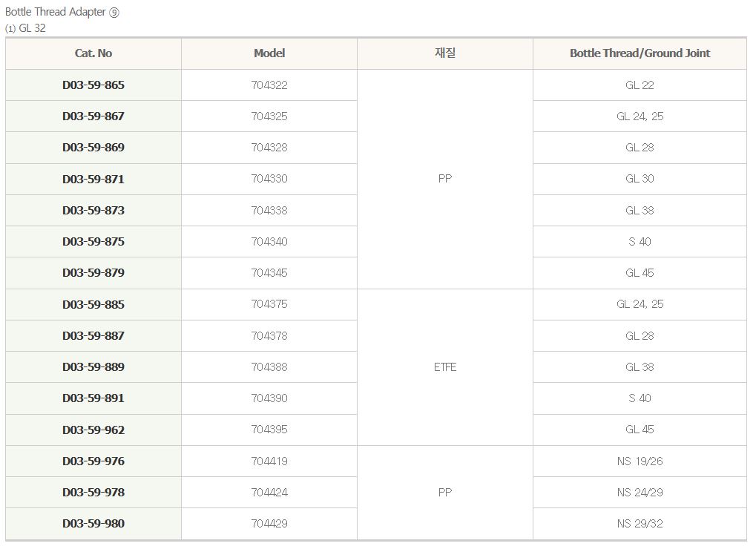Click the Cat. No column header
The image size is (756, 549).
93,53
